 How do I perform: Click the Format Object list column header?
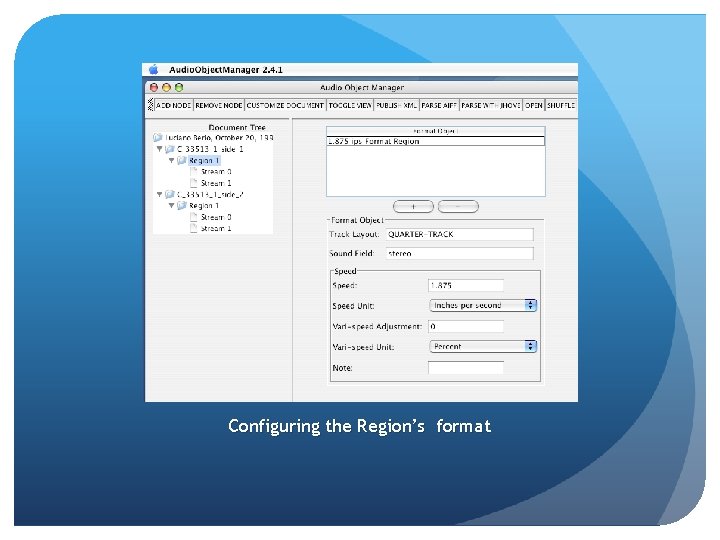(436, 131)
